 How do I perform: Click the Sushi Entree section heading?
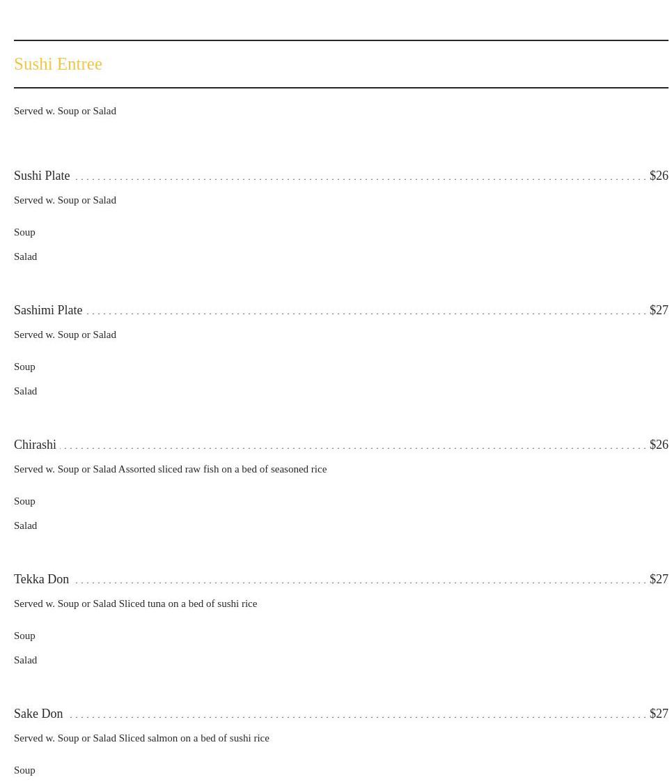[58, 64]
